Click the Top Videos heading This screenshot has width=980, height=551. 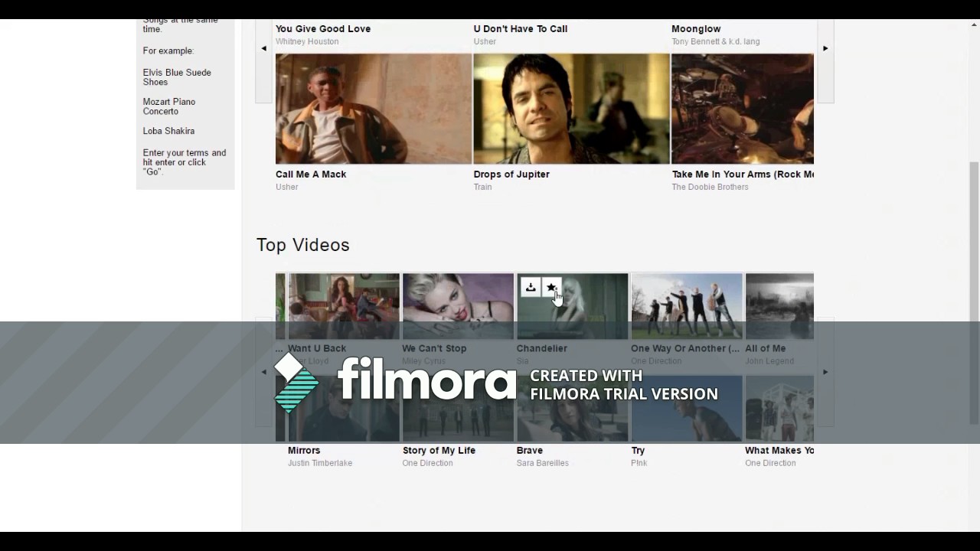(x=303, y=245)
